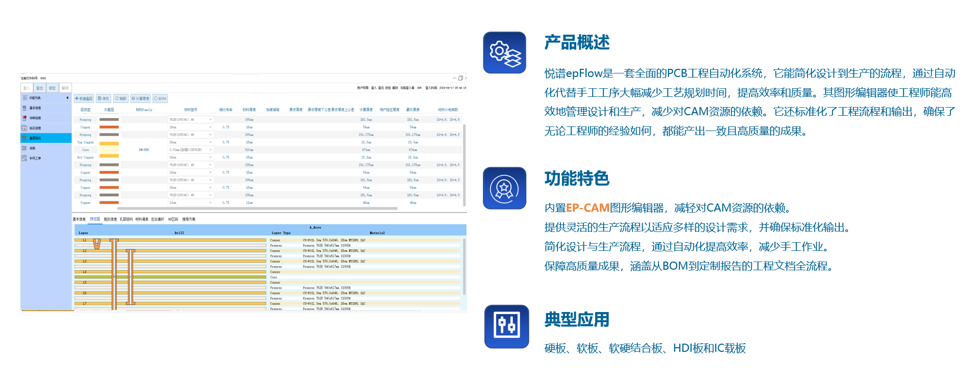Image resolution: width=980 pixels, height=388 pixels.
Task: Click the BOM toolbar button
Action: tap(160, 98)
